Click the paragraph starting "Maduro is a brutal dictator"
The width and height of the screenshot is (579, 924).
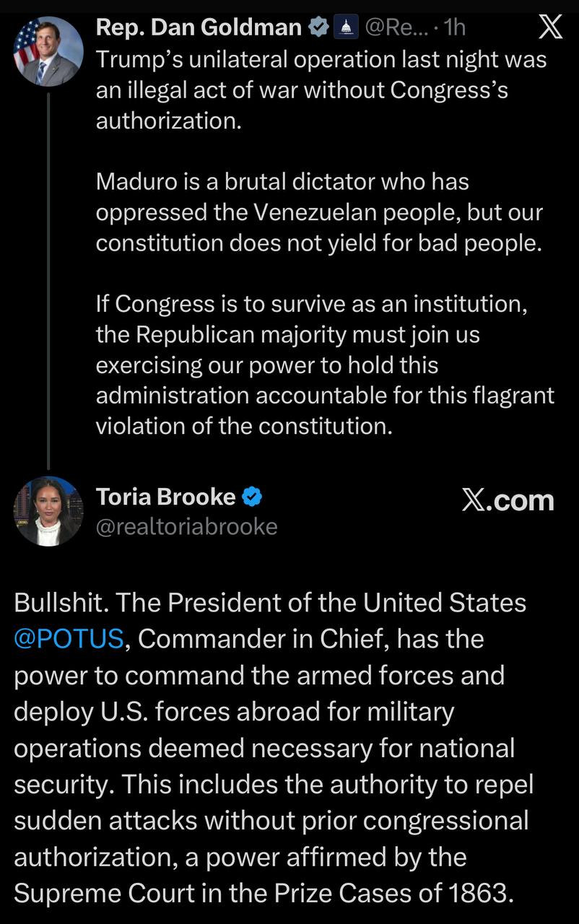[319, 212]
